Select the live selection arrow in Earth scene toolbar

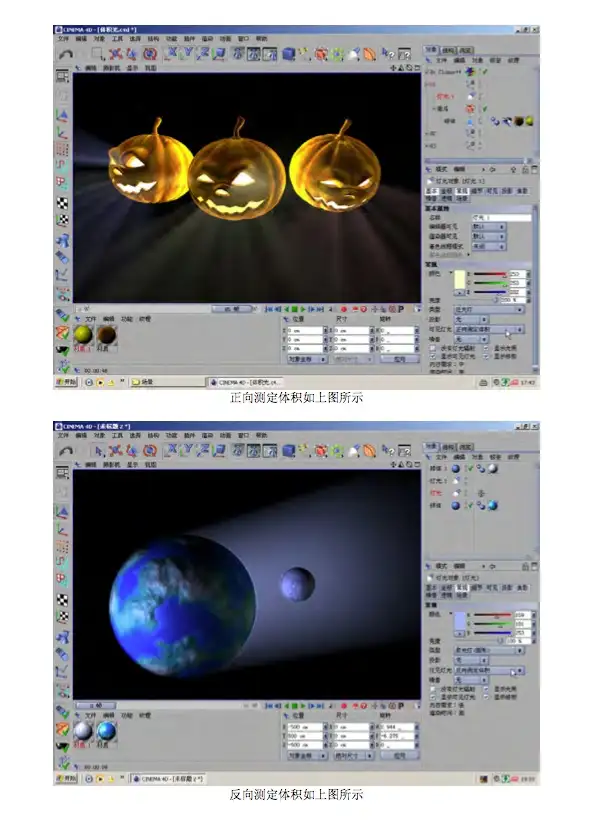(99, 451)
